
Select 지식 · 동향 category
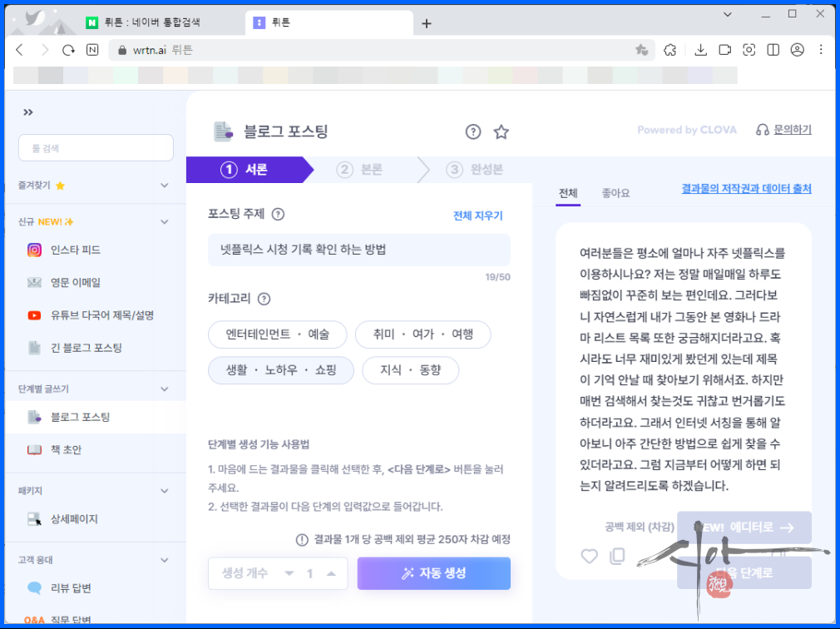point(410,370)
